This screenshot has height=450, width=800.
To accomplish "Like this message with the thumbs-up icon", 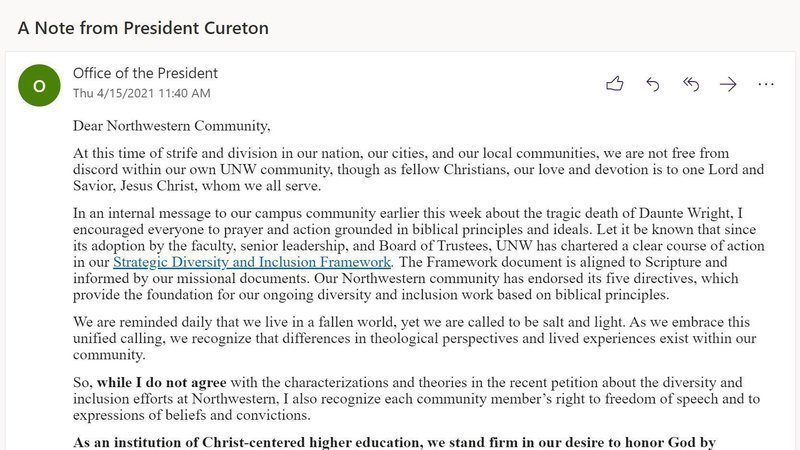I will pyautogui.click(x=615, y=84).
